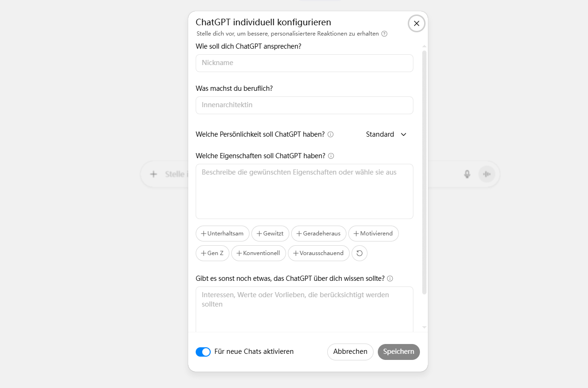This screenshot has height=388, width=588.
Task: Add the Vorausschauend trait
Action: click(x=318, y=253)
